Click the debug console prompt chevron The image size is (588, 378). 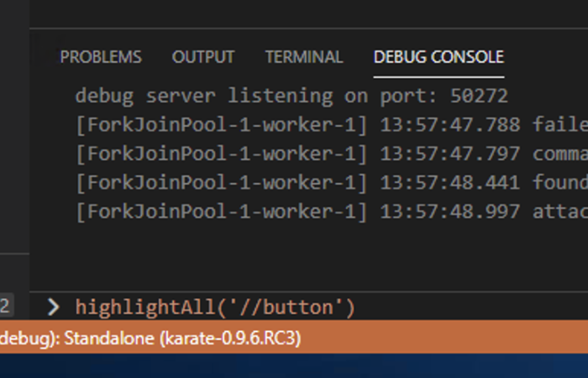53,307
